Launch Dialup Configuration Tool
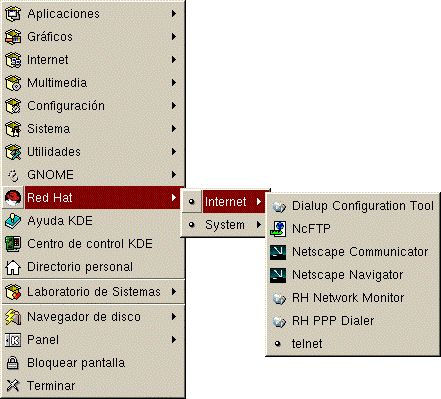441x399 pixels. coord(353,206)
